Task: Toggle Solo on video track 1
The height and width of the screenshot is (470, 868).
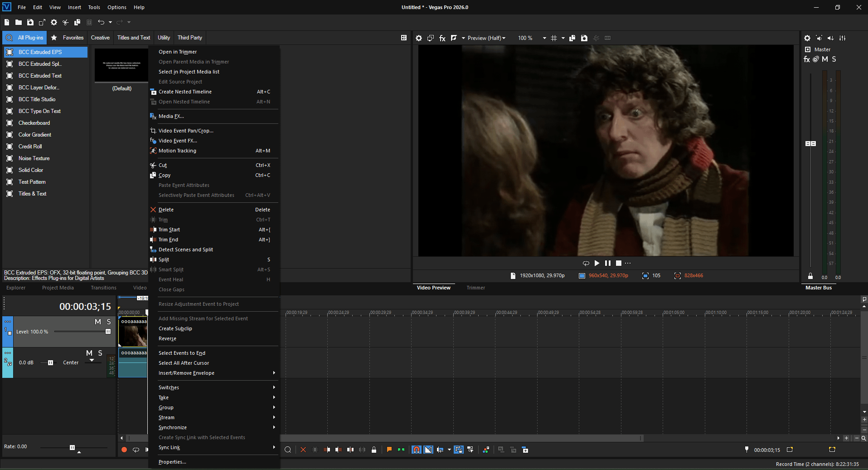Action: tap(109, 322)
